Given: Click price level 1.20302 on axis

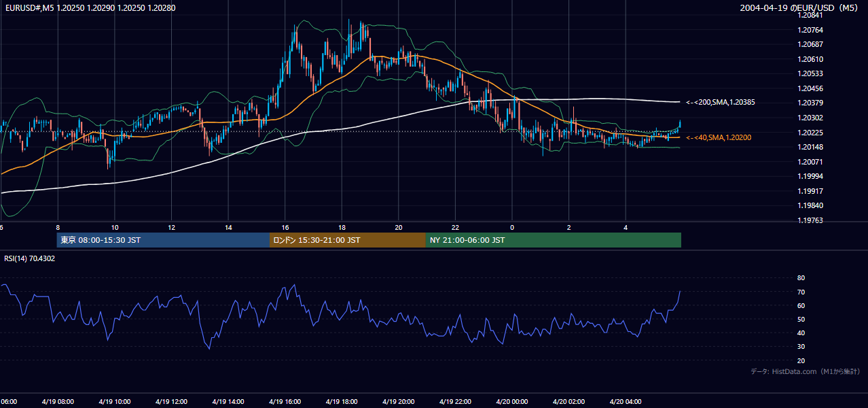Looking at the screenshot, I should coord(811,118).
